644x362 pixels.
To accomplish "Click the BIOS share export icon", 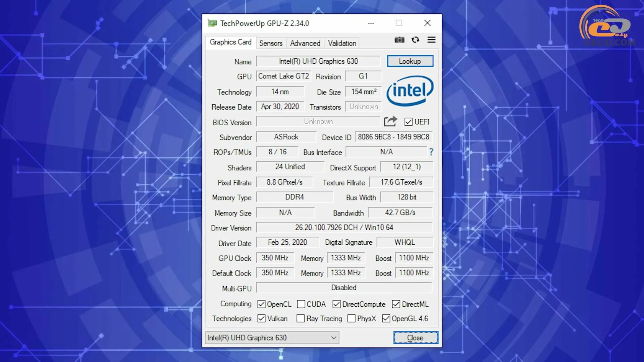I will 390,121.
